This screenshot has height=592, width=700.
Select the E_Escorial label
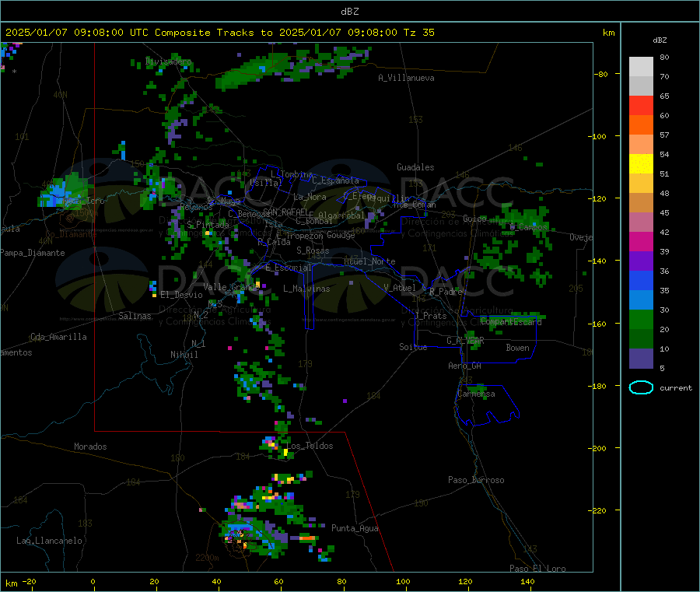point(289,268)
